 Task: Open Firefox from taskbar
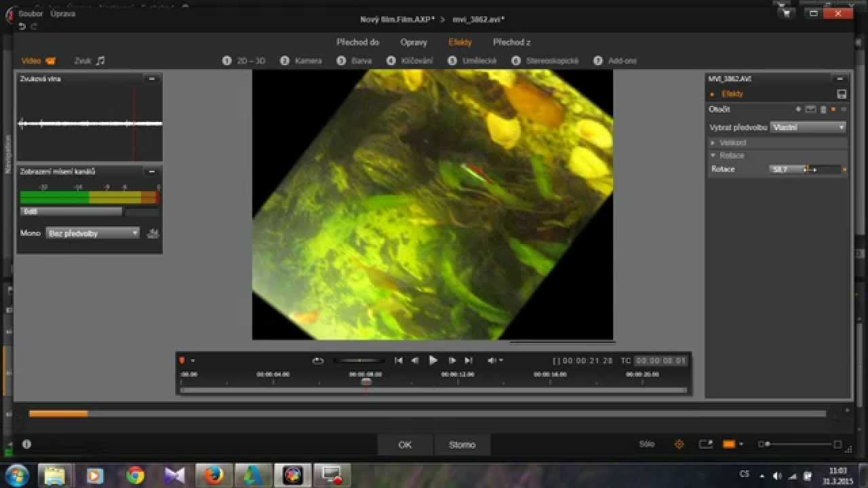[214, 476]
